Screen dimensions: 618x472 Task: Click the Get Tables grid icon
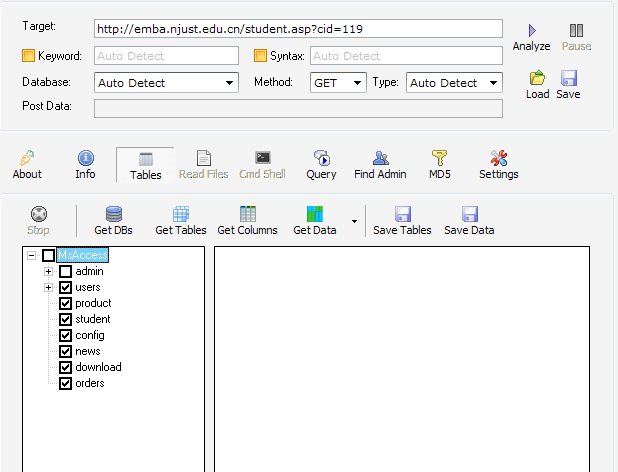pyautogui.click(x=181, y=214)
